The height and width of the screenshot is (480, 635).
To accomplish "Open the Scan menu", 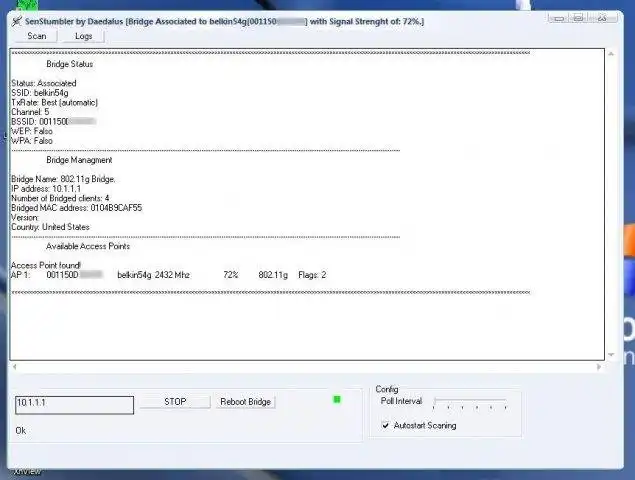I will tap(36, 36).
